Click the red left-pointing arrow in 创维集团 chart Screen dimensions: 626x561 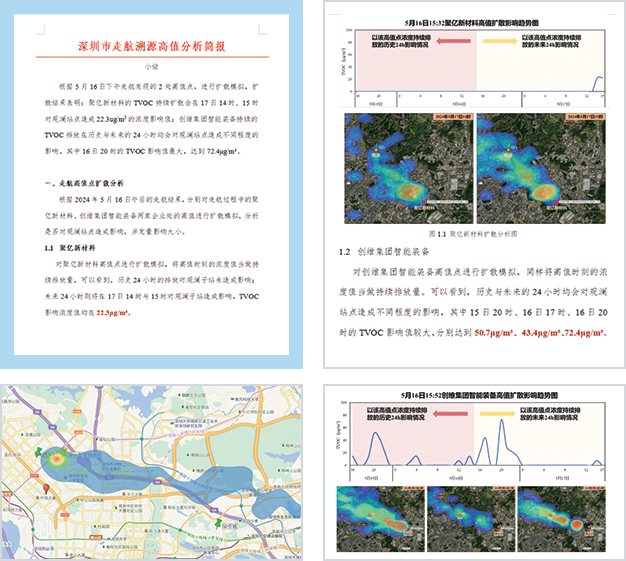point(450,414)
